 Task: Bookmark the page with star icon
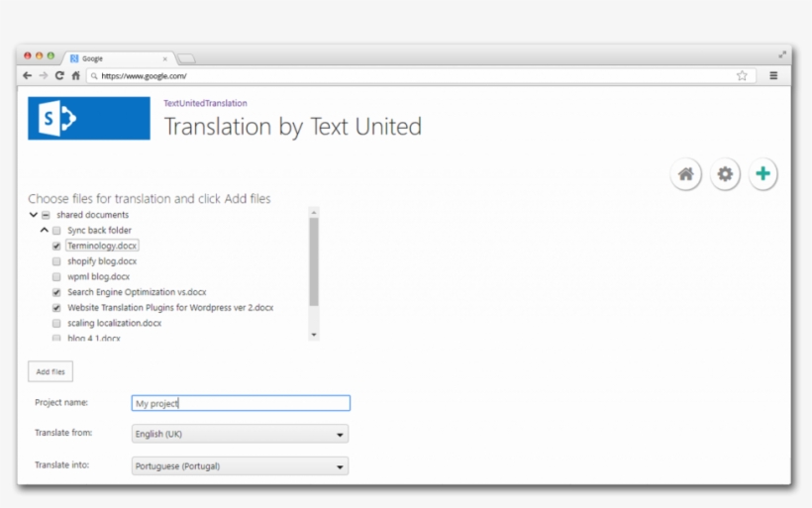742,75
